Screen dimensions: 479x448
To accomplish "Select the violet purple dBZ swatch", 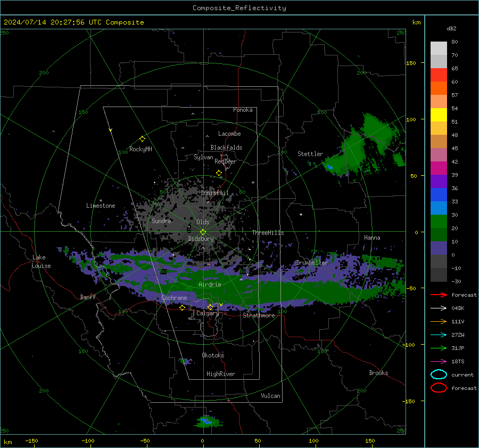I will pyautogui.click(x=439, y=182).
